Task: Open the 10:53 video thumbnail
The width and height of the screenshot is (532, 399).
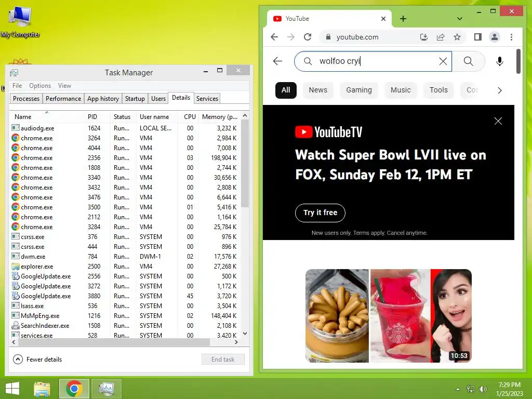Action: click(389, 316)
